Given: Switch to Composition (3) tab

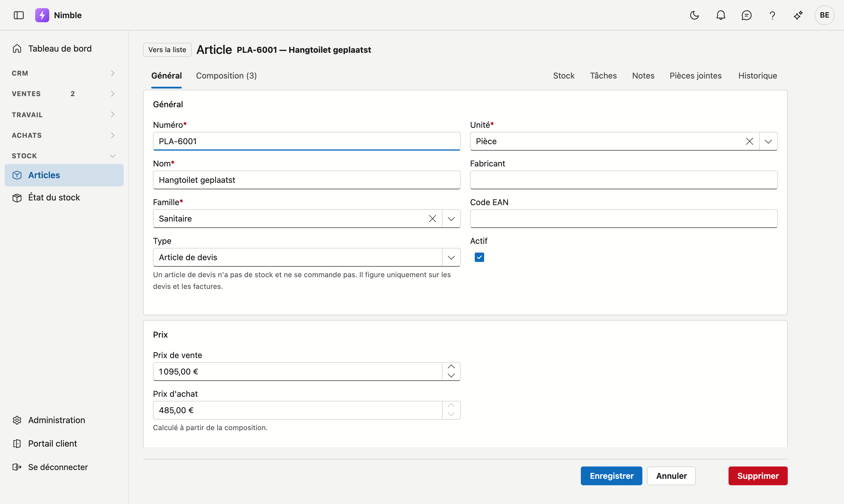Looking at the screenshot, I should [x=226, y=76].
